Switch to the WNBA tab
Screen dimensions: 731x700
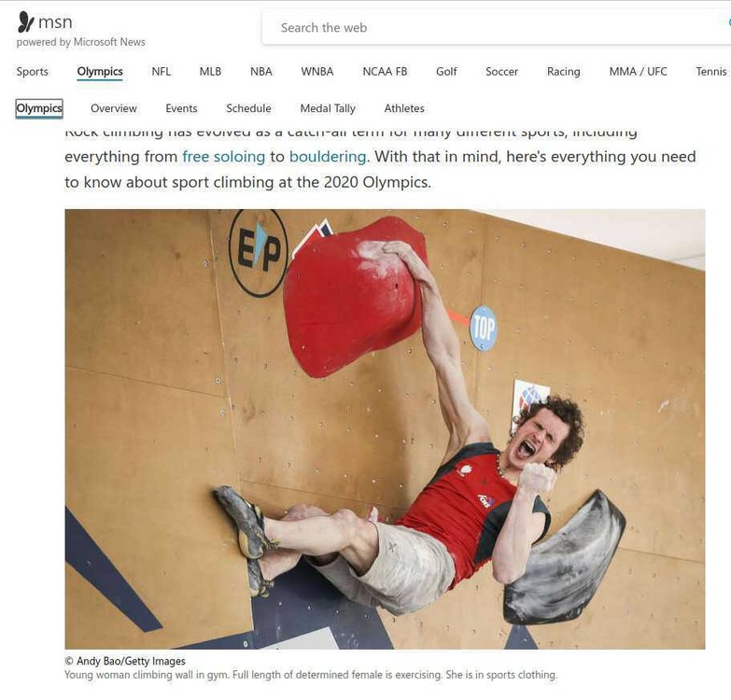tap(317, 71)
